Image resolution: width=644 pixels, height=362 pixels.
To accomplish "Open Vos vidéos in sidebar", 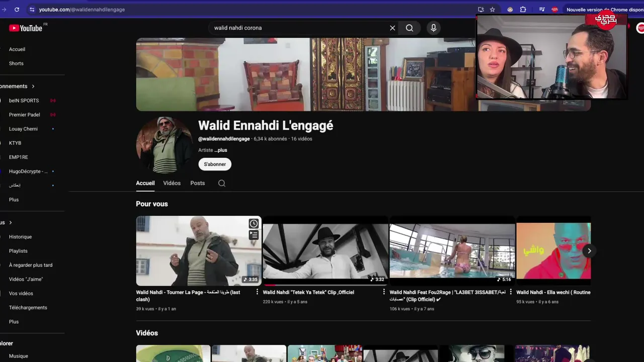I will 21,293.
